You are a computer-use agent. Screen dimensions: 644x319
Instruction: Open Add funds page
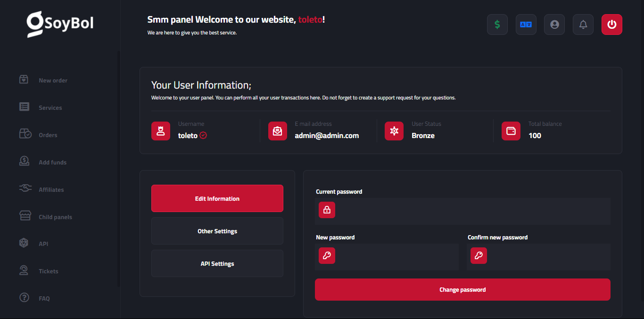click(x=52, y=163)
